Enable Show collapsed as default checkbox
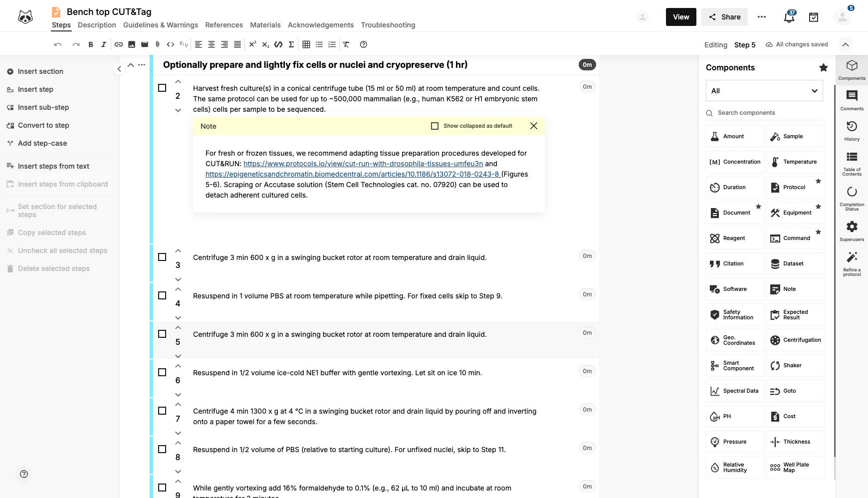 434,126
